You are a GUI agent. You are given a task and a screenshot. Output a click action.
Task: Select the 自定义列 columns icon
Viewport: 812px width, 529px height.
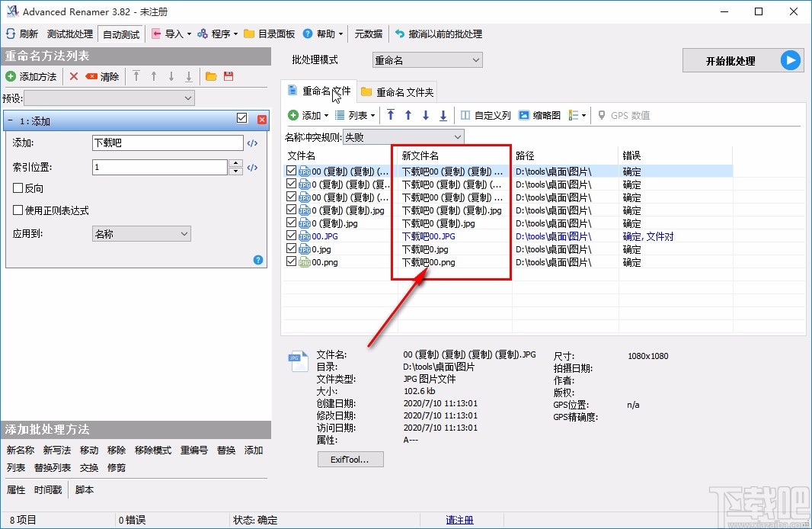click(465, 115)
